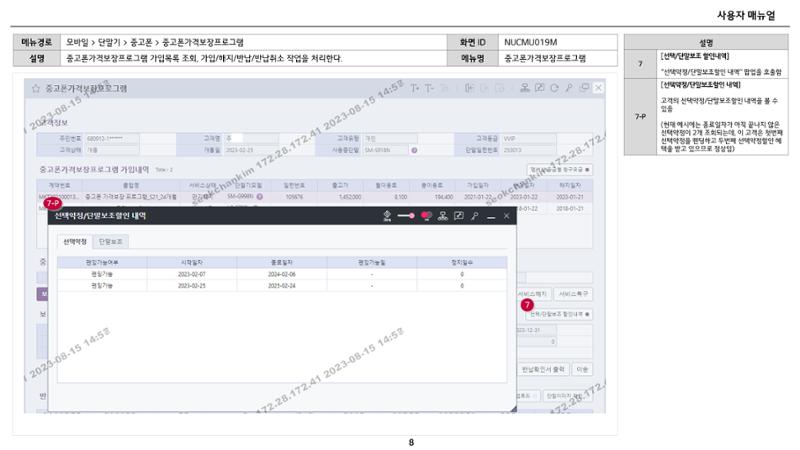Click the popup resize grip at its corner
800x450 pixels.
[x=513, y=409]
